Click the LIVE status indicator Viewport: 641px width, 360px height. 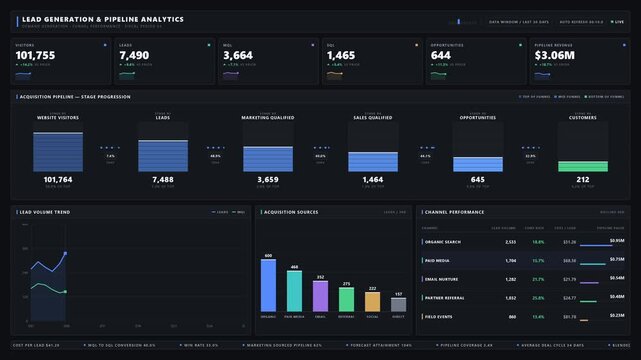[617, 22]
